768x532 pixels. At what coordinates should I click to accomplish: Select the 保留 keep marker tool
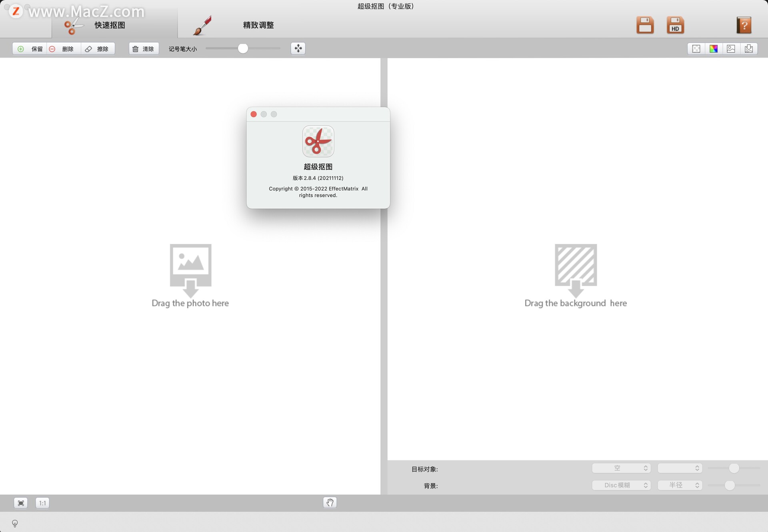[30, 49]
